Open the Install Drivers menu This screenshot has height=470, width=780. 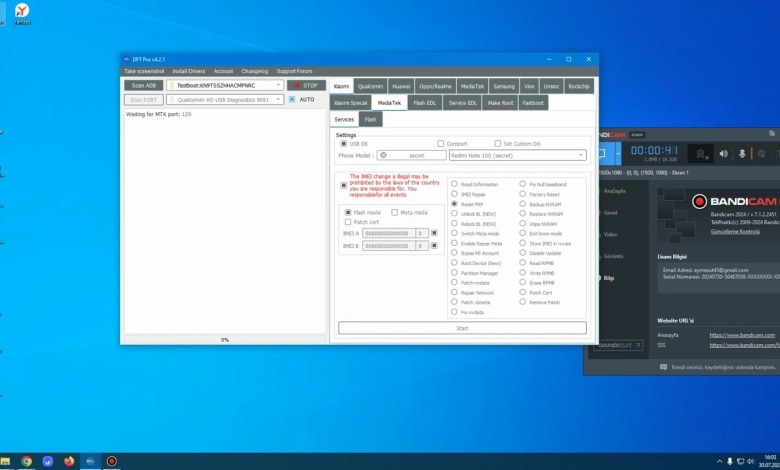tap(188, 71)
